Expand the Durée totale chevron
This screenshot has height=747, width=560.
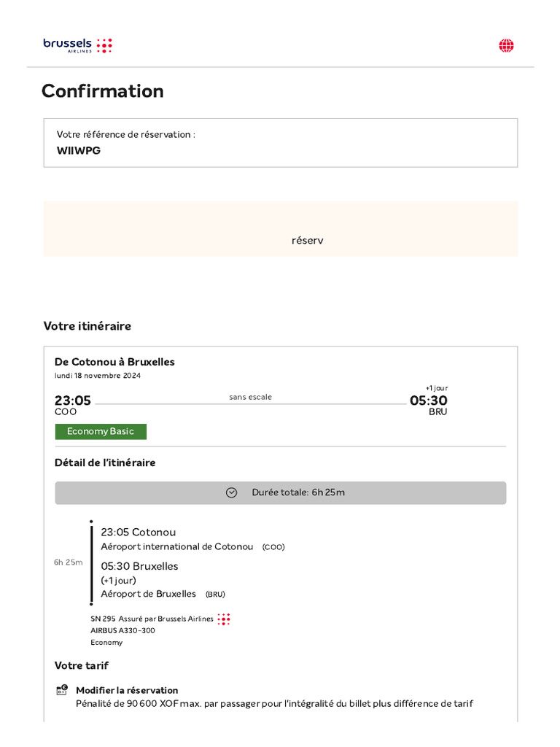point(231,492)
